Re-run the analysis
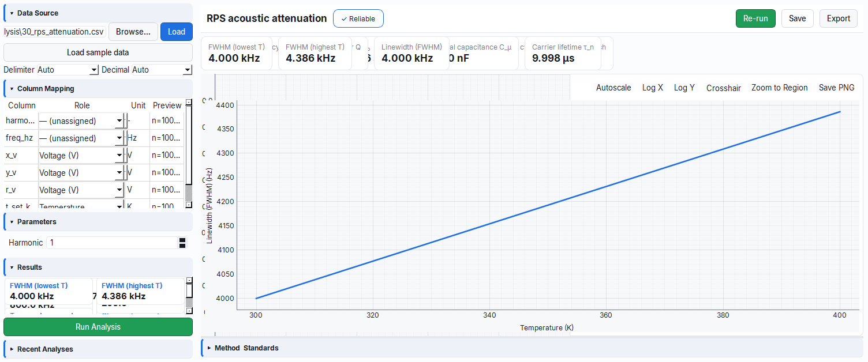 click(x=755, y=18)
